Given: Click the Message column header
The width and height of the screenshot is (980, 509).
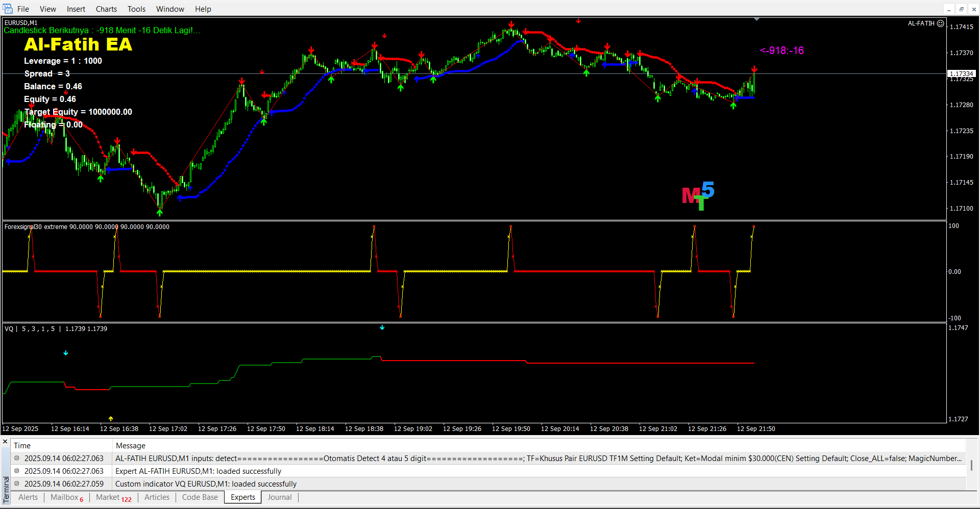Looking at the screenshot, I should (540, 445).
